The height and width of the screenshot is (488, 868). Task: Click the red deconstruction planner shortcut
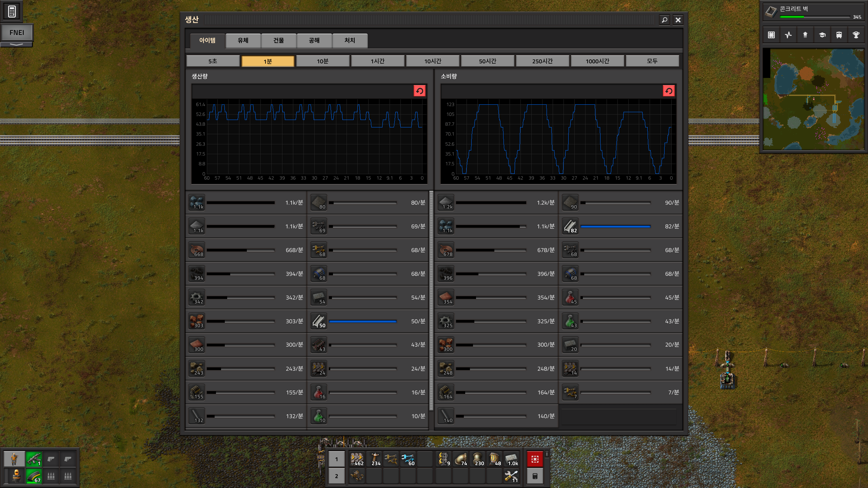click(x=535, y=459)
